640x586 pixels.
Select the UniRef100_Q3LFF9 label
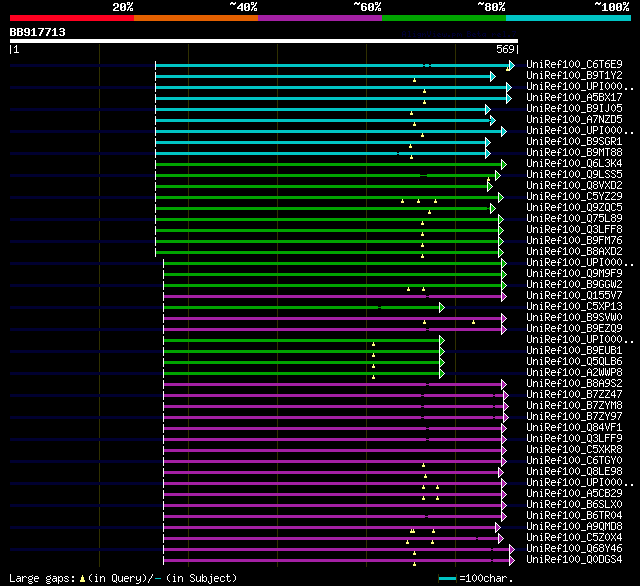(x=574, y=439)
